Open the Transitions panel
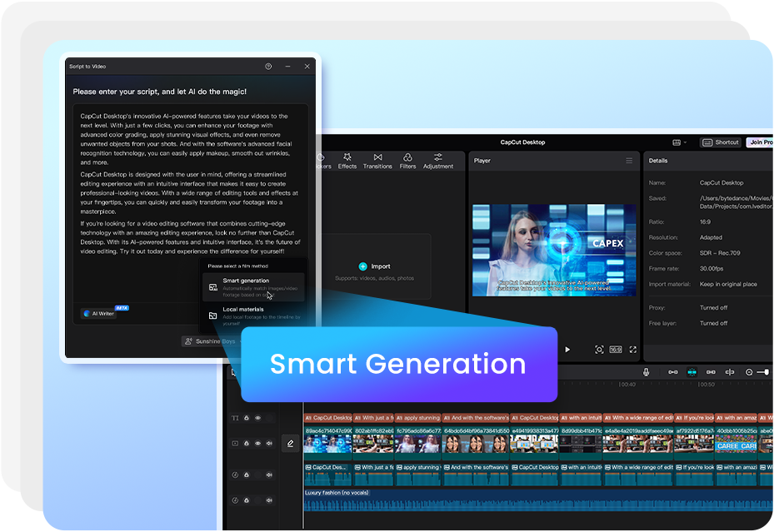 click(x=377, y=161)
